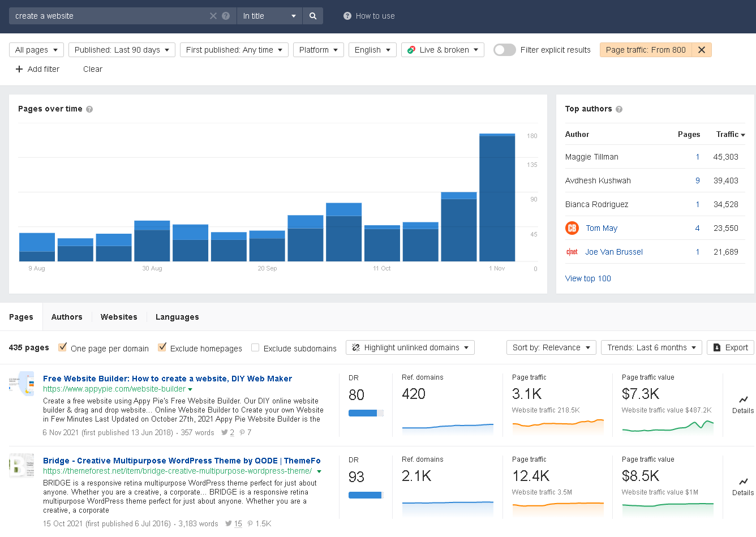Open the appypie.com website-builder URL
The height and width of the screenshot is (537, 756).
tap(114, 389)
